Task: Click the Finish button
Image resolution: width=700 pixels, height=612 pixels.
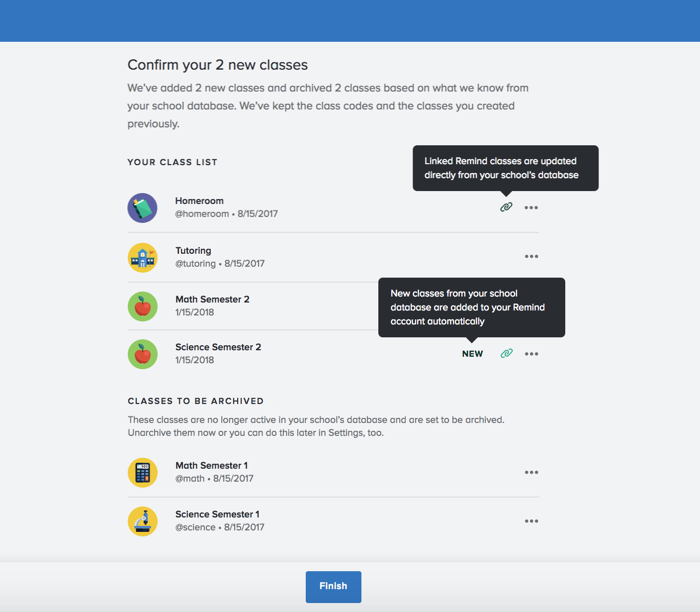Action: (334, 587)
